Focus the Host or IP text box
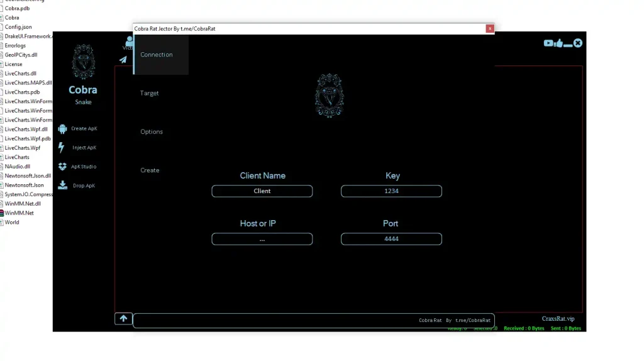This screenshot has height=361, width=644. pos(262,239)
